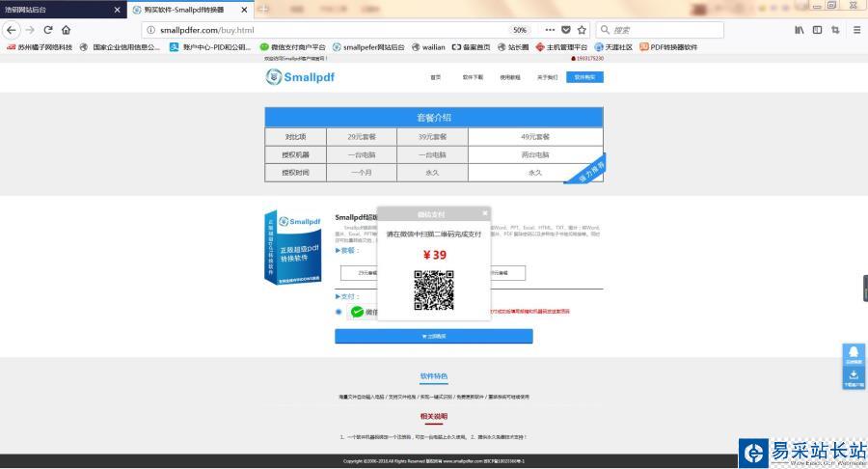Click the 软件特色 section heading
This screenshot has height=469, width=868.
tap(433, 376)
